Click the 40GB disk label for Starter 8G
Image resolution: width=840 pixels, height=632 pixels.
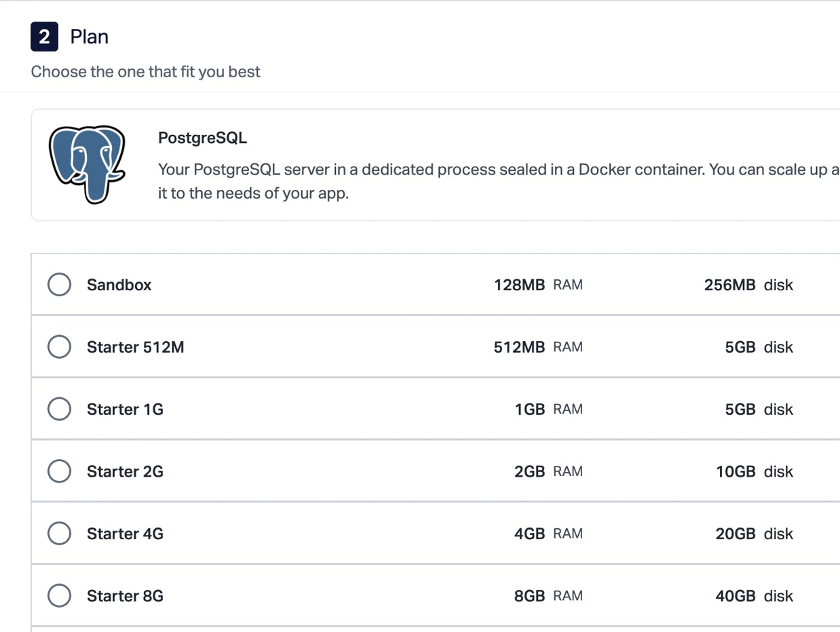(x=753, y=595)
